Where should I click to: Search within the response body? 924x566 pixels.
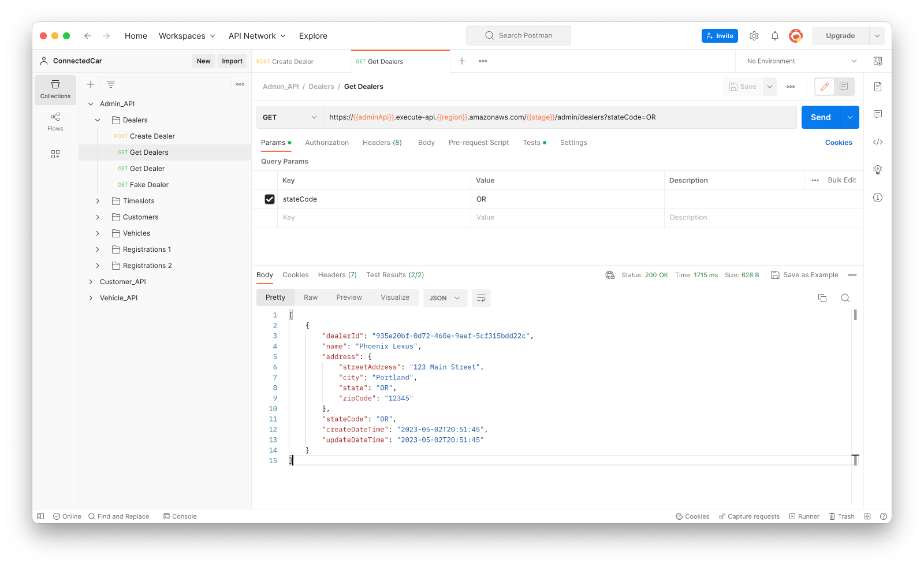845,298
